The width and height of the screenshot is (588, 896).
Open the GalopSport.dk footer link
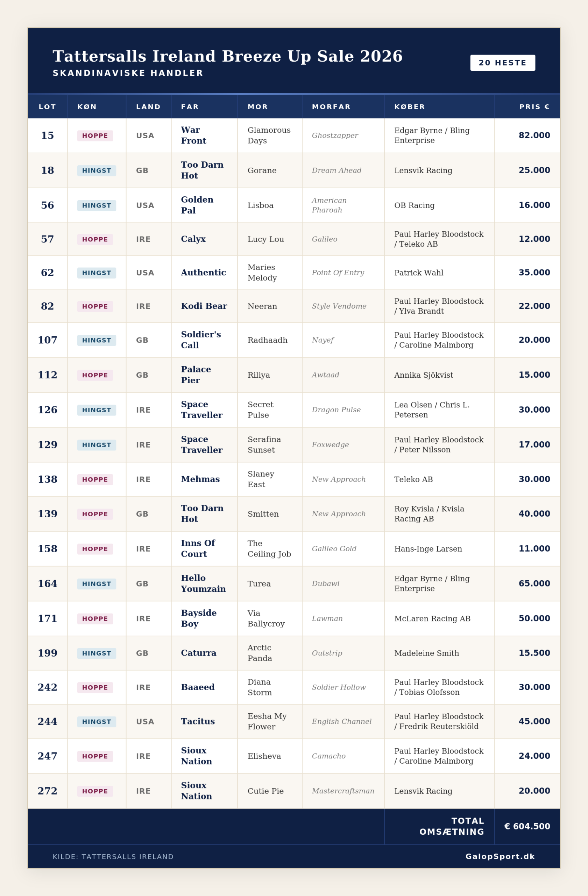500,857
